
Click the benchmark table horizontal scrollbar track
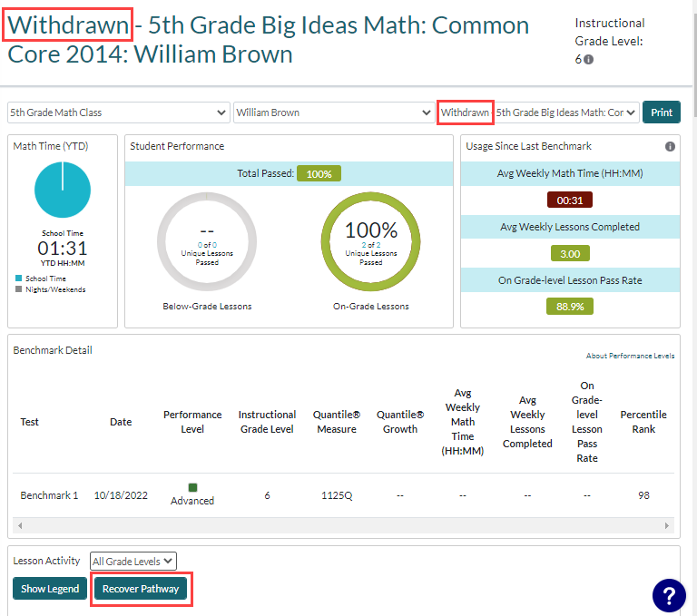[x=343, y=526]
